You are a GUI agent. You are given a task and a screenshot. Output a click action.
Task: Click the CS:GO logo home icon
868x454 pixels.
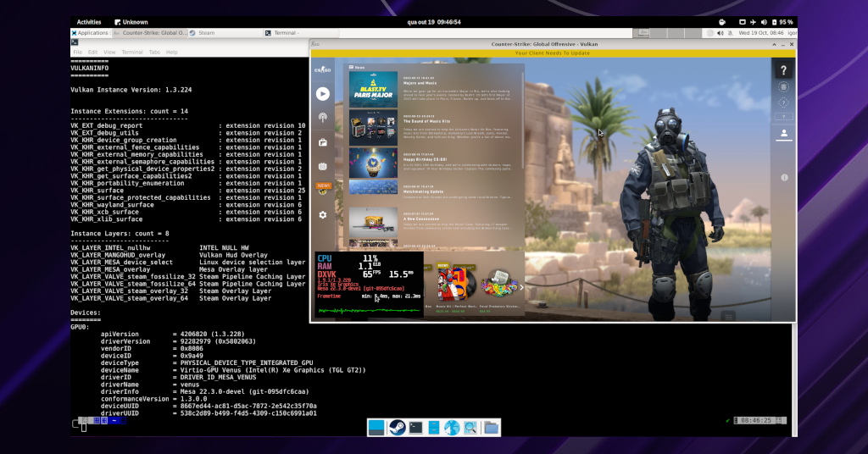(x=322, y=69)
